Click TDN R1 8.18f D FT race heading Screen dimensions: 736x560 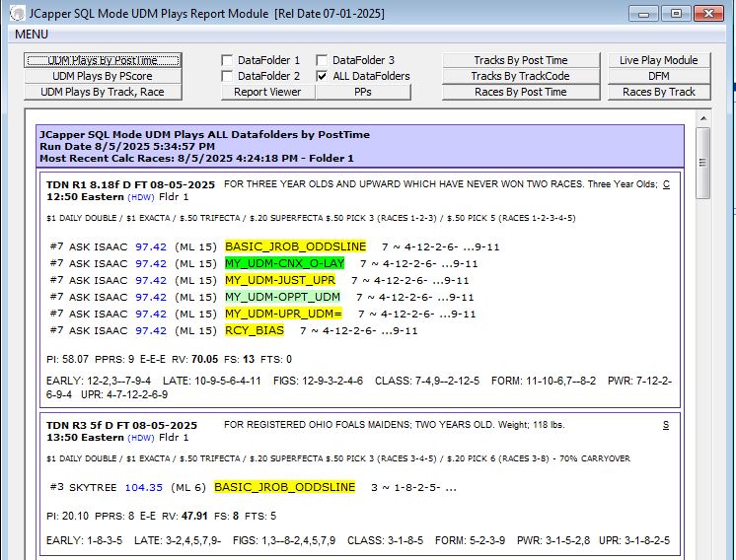(x=130, y=184)
